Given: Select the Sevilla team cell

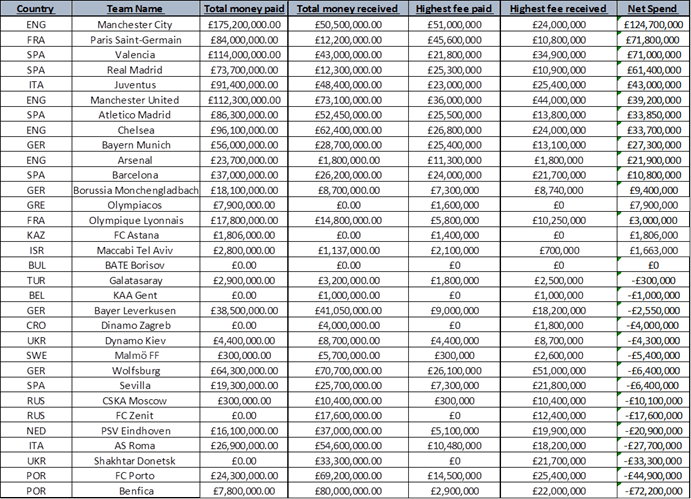Looking at the screenshot, I should click(x=135, y=385).
